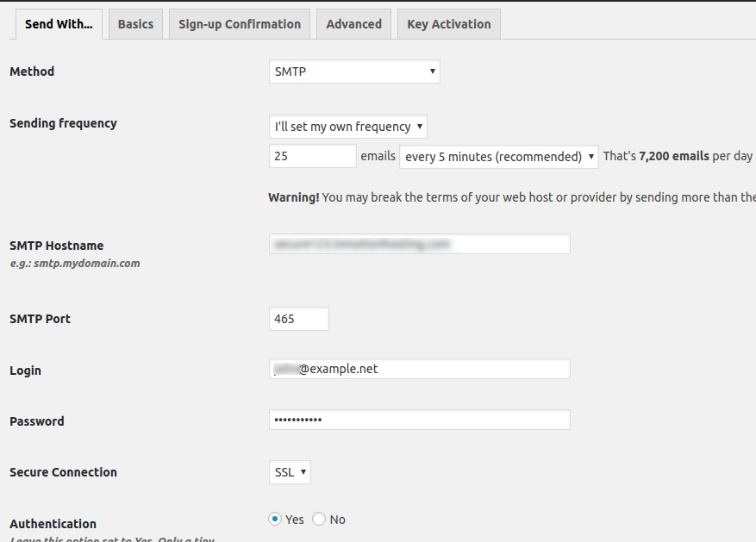Select No for Authentication
756x542 pixels.
pos(319,519)
